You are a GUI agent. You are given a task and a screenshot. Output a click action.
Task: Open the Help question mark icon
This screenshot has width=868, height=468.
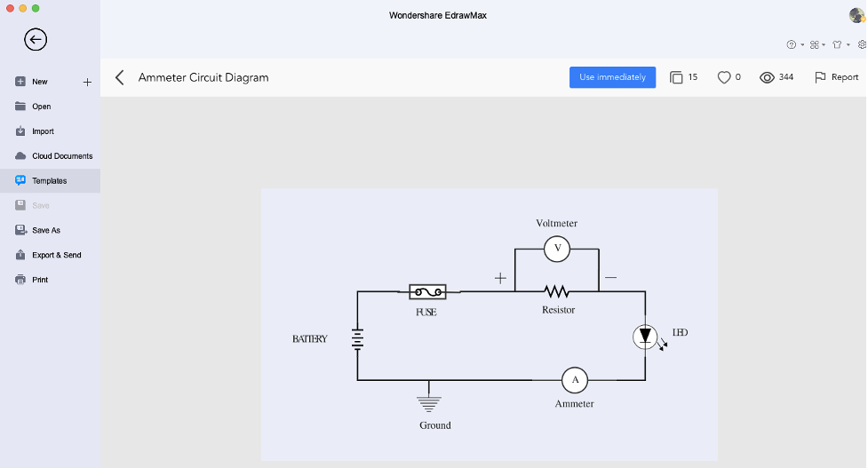(x=791, y=44)
